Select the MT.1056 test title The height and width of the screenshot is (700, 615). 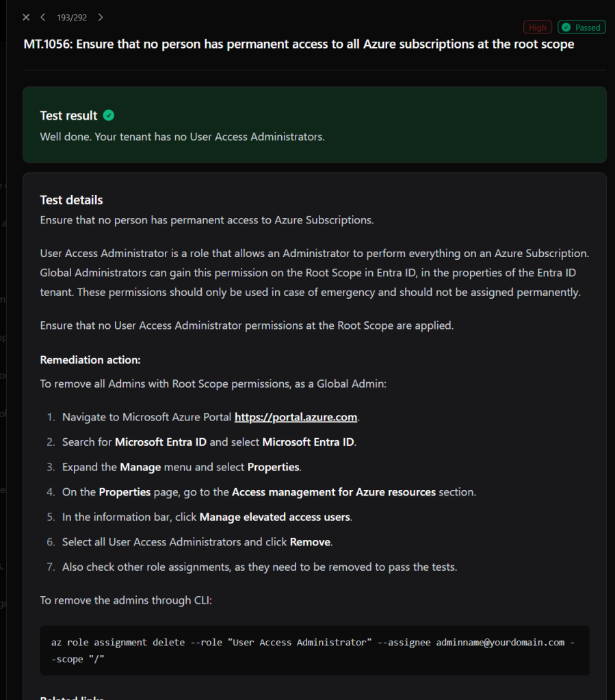coord(299,44)
